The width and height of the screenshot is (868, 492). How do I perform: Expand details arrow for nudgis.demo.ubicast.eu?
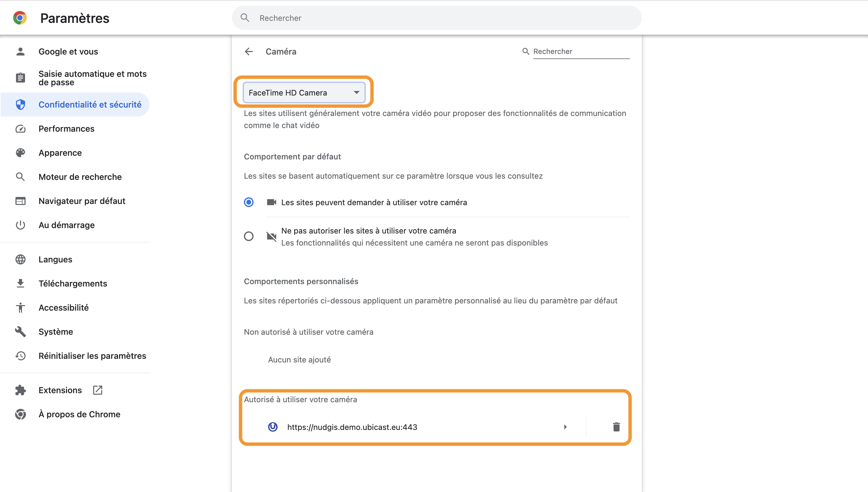[x=565, y=427]
